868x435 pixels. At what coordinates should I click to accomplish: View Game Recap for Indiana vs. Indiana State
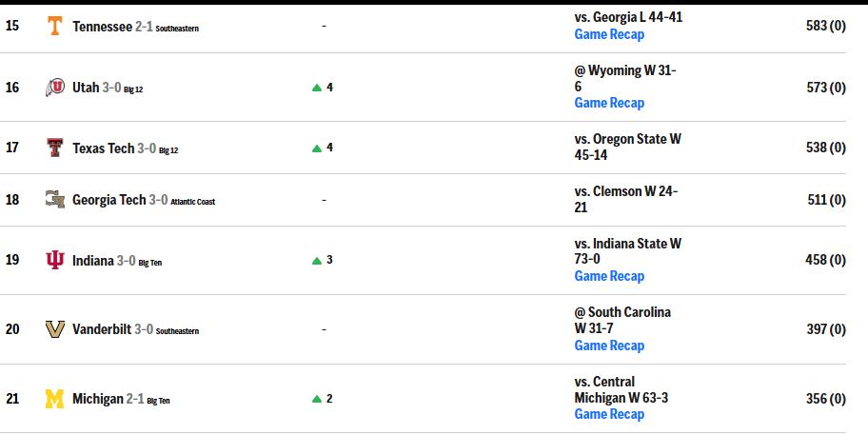coord(609,276)
